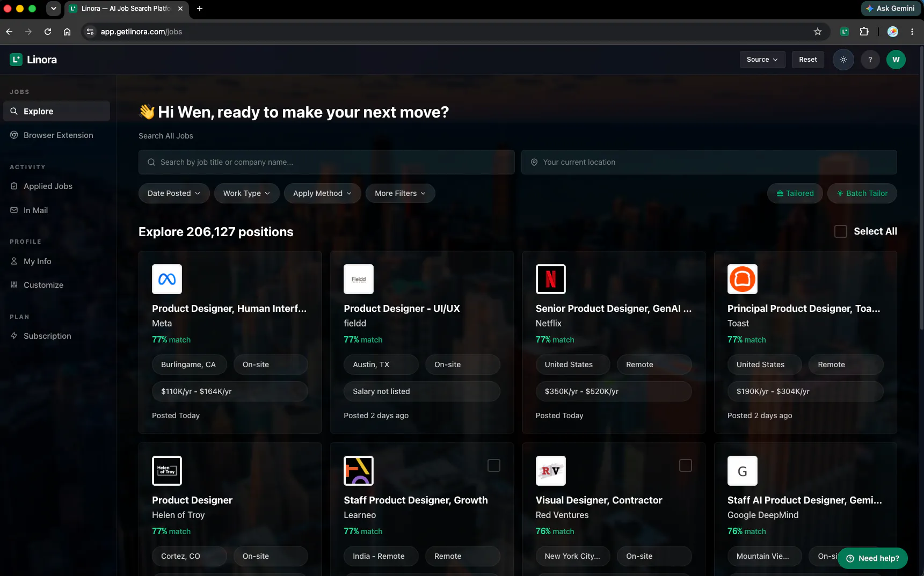Click the Meta company logo
Viewport: 924px width, 576px height.
pos(167,279)
